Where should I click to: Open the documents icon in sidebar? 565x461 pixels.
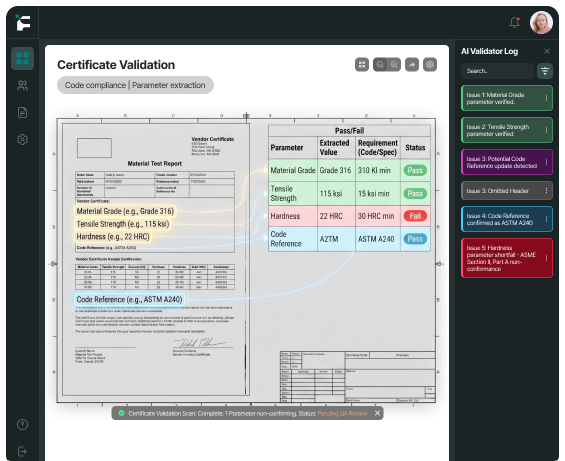tap(22, 112)
